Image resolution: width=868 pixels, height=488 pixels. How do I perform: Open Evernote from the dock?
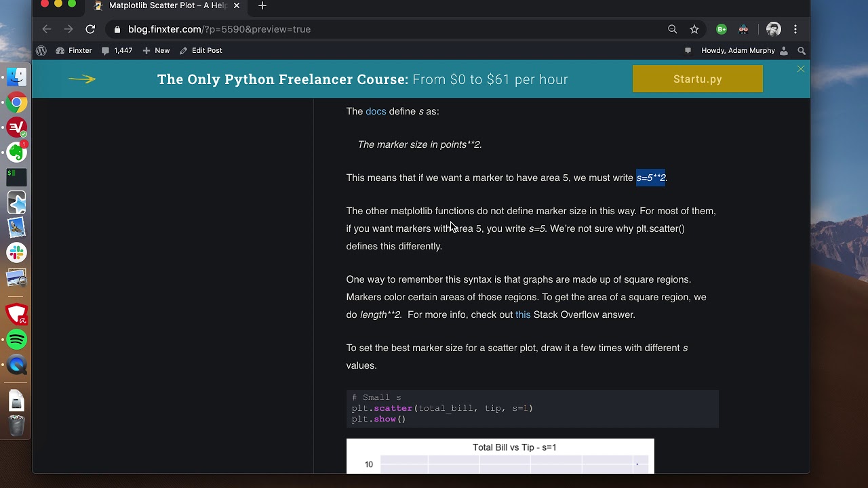coord(17,152)
